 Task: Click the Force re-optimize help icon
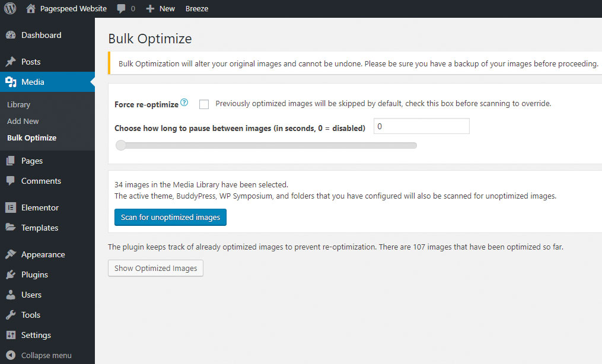[x=184, y=103]
